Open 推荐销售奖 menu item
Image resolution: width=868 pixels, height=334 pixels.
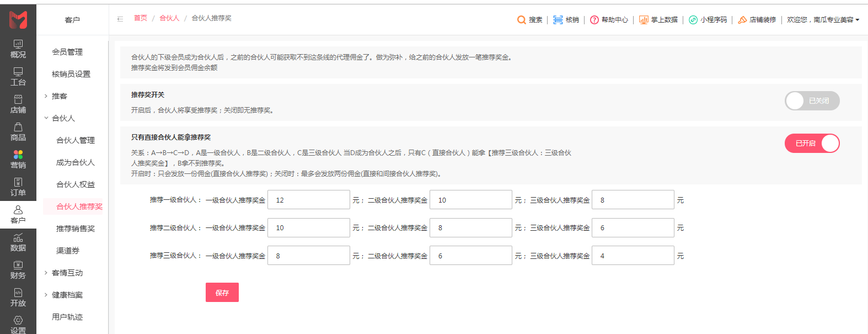76,229
